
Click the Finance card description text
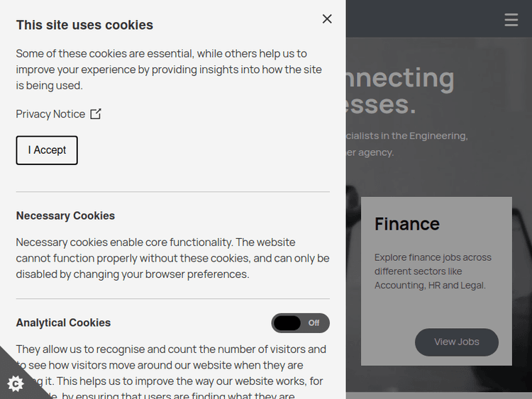coord(433,271)
